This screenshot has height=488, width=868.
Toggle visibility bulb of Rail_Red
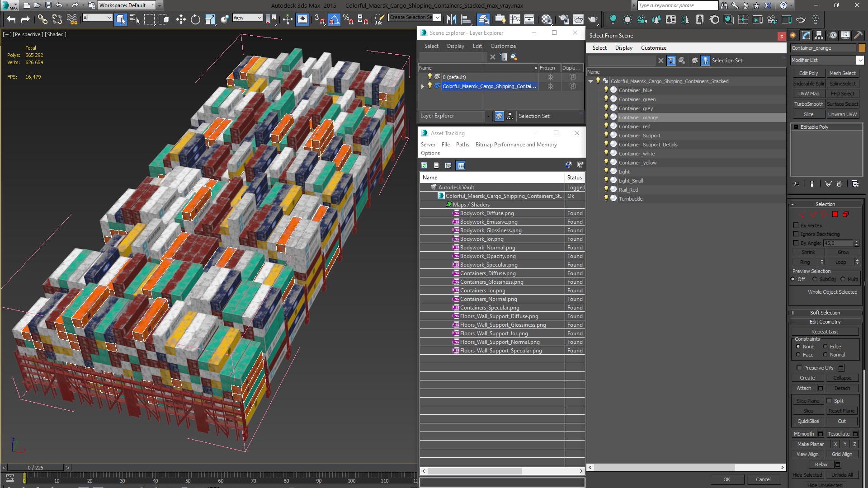coord(606,189)
